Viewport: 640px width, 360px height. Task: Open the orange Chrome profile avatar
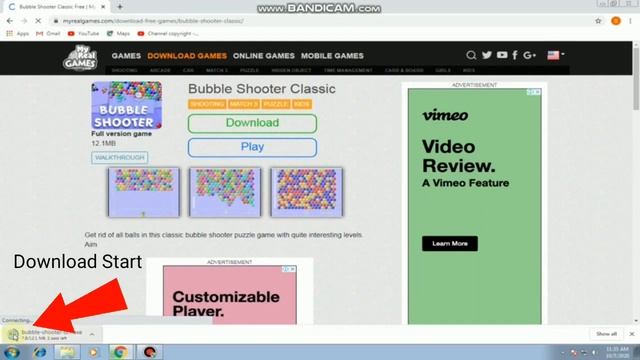tap(616, 21)
